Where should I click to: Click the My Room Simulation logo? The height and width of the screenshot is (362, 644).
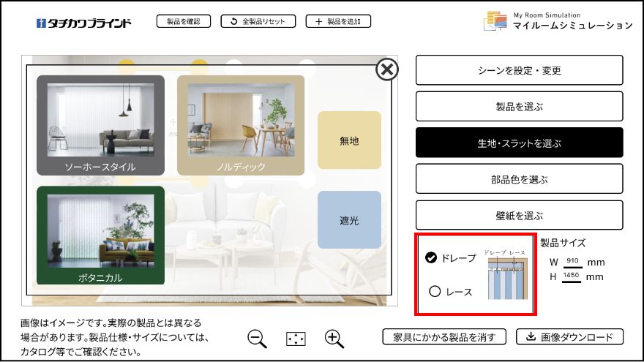point(558,21)
